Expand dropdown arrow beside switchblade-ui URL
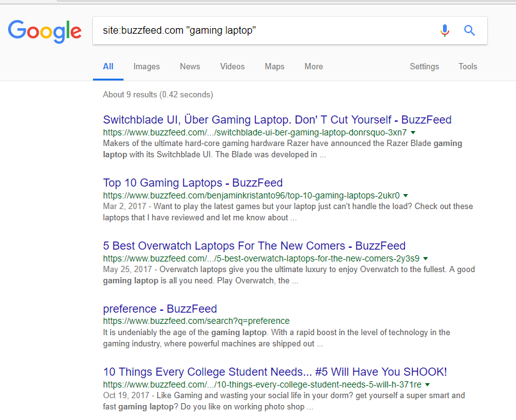 [x=413, y=133]
